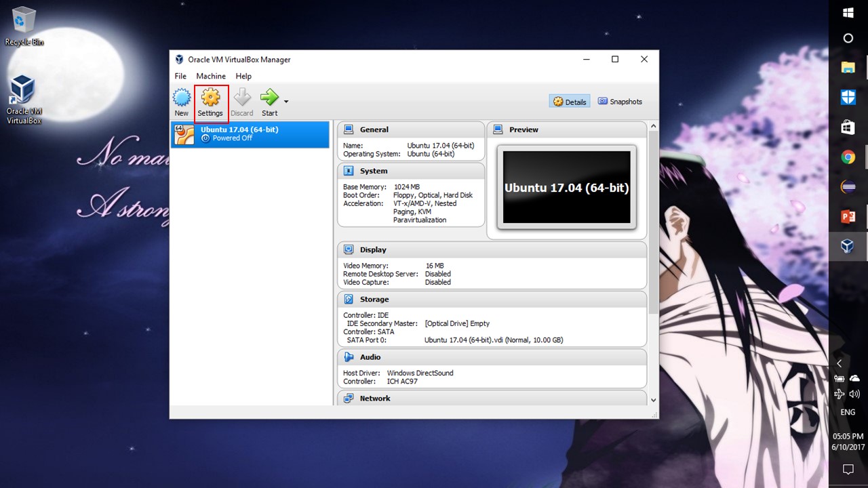The image size is (868, 488).
Task: Open the Oracle VM VirtualBox desktop shortcut
Action: click(24, 99)
